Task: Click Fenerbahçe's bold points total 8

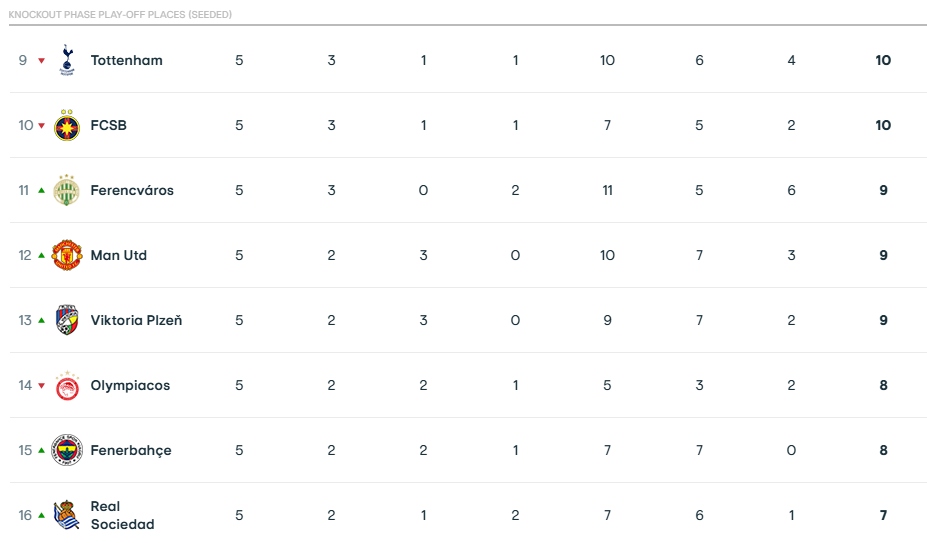Action: pos(883,451)
